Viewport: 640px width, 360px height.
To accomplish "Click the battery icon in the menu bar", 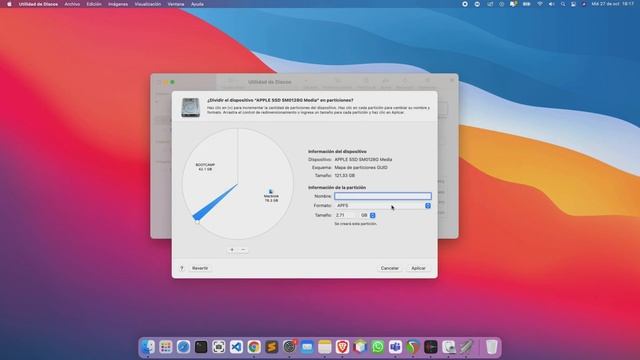I will click(x=527, y=4).
